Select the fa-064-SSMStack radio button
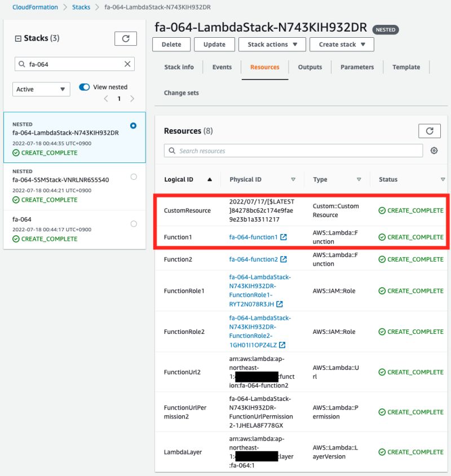 click(x=134, y=175)
